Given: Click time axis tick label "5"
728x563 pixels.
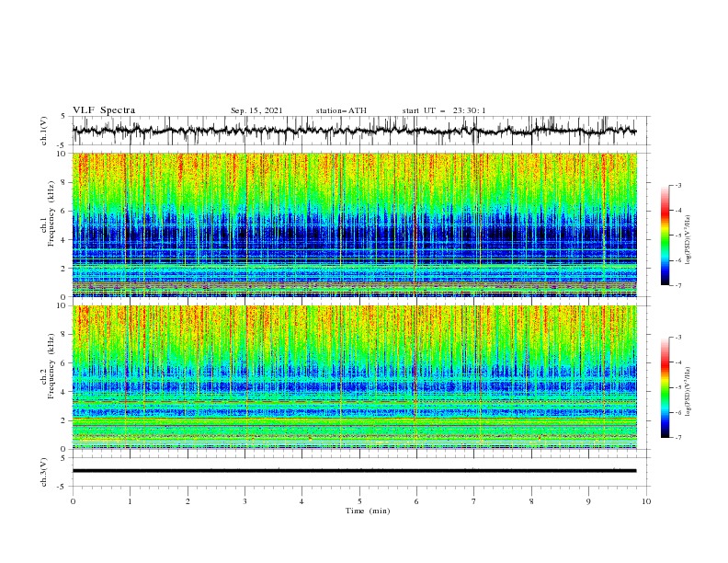Looking at the screenshot, I should [x=359, y=501].
